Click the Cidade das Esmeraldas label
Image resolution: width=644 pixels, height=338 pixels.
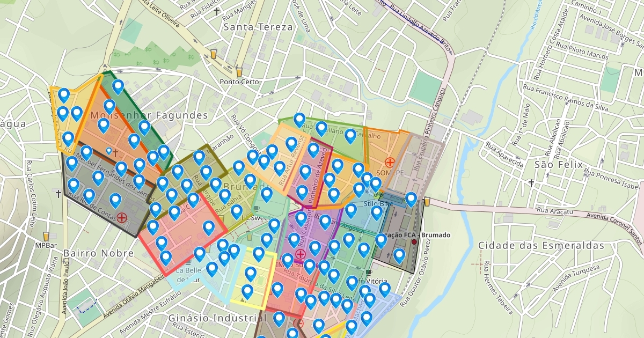(541, 246)
